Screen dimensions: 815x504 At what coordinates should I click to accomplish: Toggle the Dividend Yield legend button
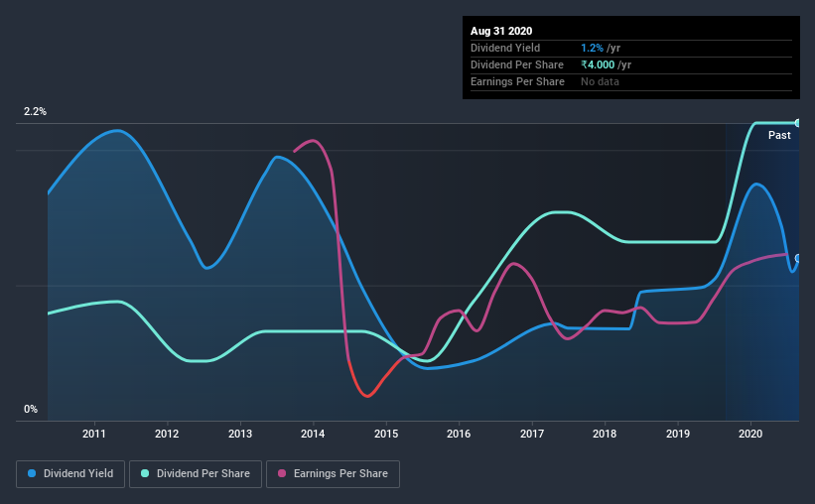70,474
